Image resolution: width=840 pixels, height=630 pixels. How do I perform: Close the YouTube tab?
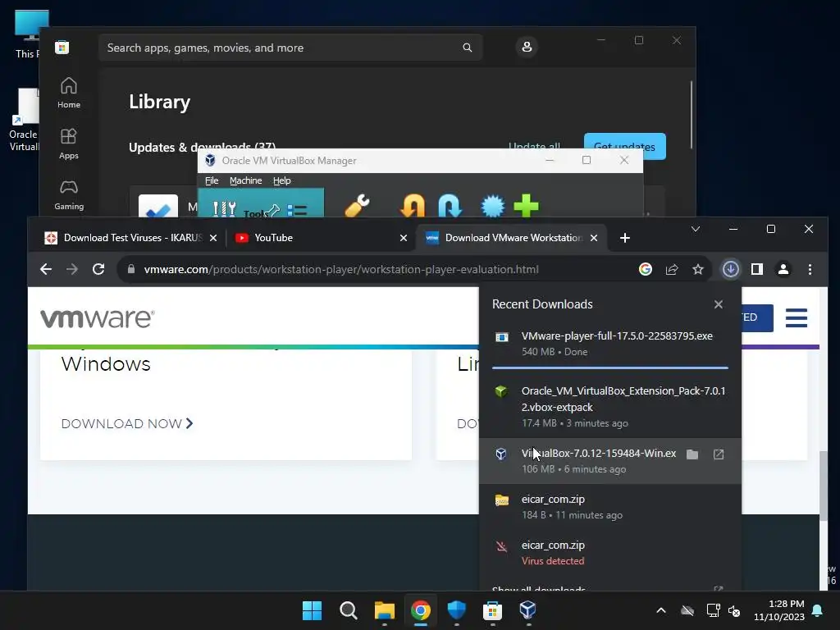coord(404,238)
